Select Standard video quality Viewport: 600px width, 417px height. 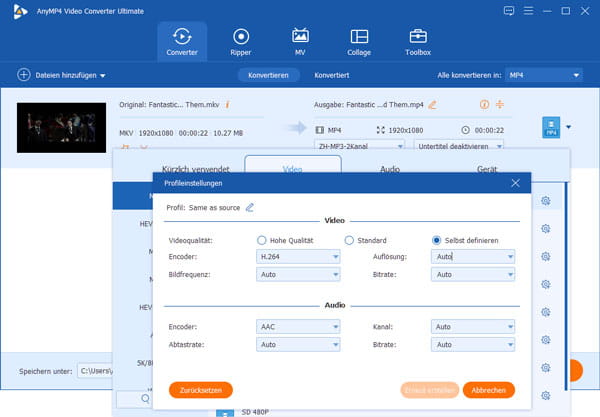(x=349, y=240)
